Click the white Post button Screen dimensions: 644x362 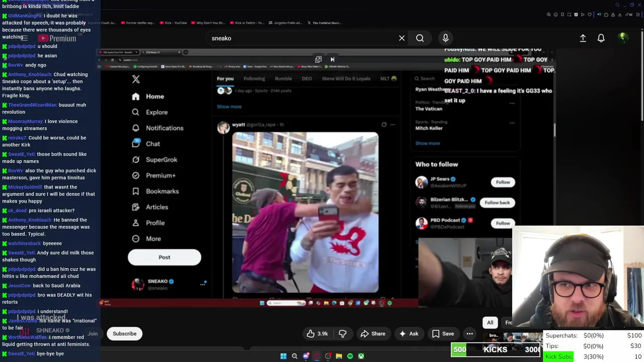(165, 257)
